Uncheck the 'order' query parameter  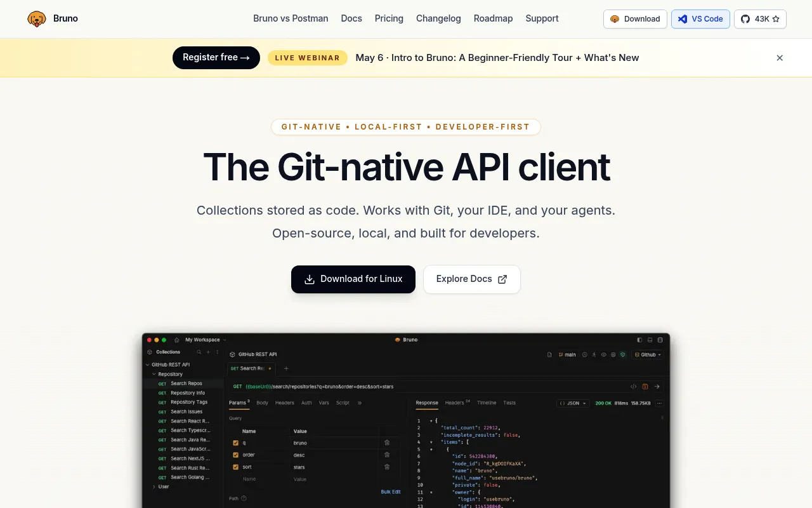click(x=236, y=455)
